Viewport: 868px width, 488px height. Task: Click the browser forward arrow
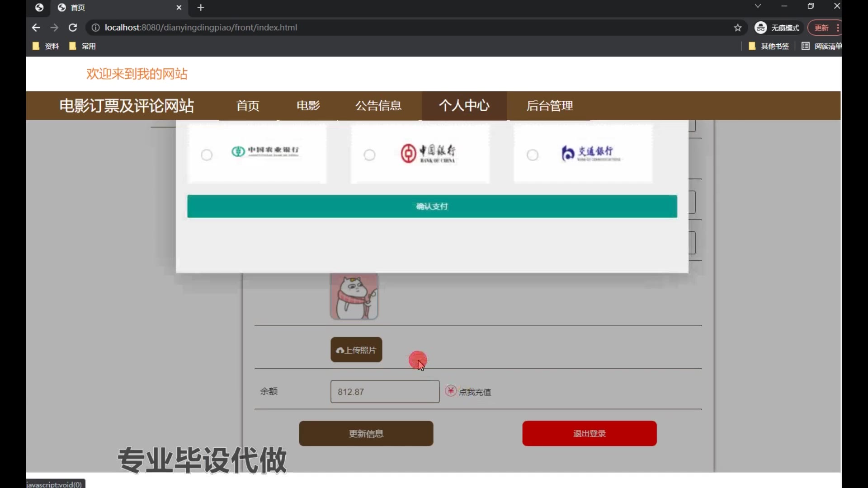54,28
